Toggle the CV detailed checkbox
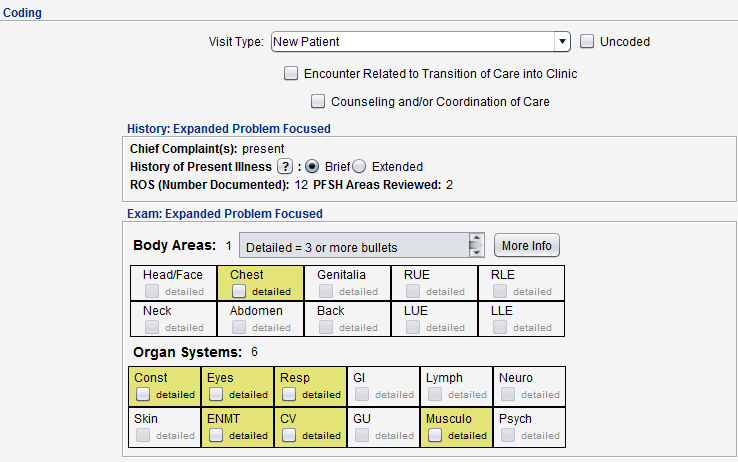The height and width of the screenshot is (462, 738). point(288,435)
